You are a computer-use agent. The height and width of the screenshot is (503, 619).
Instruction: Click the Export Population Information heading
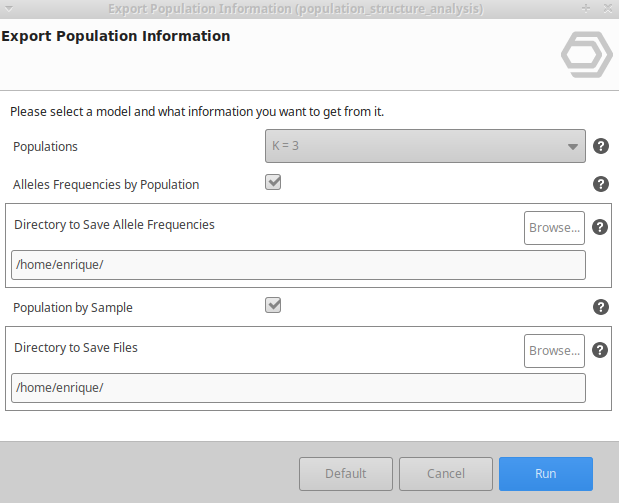click(116, 37)
